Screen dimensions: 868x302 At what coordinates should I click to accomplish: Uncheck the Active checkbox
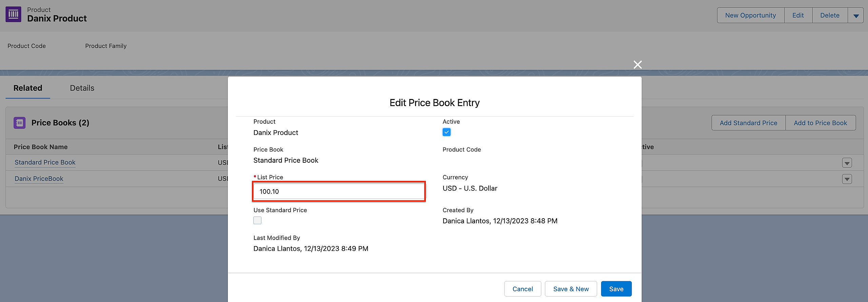pos(447,132)
